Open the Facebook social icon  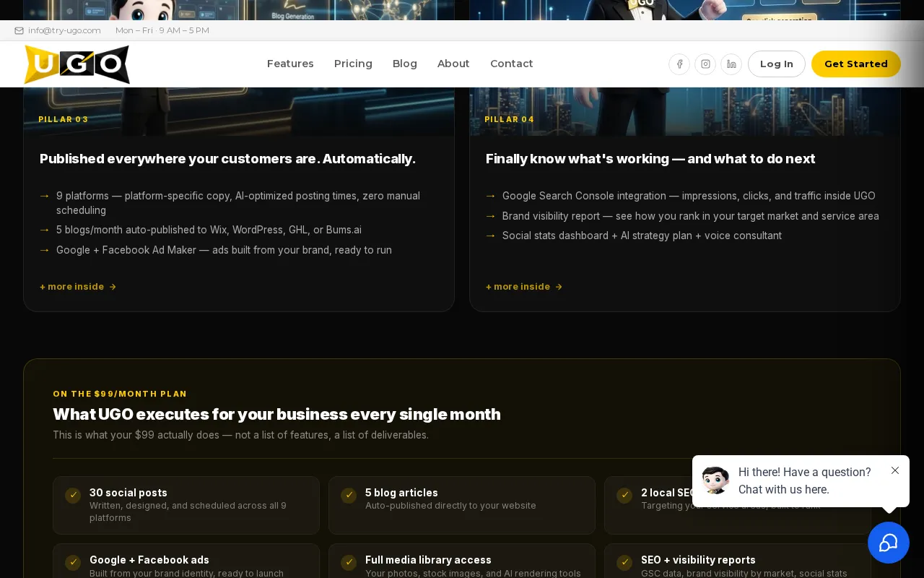click(679, 64)
